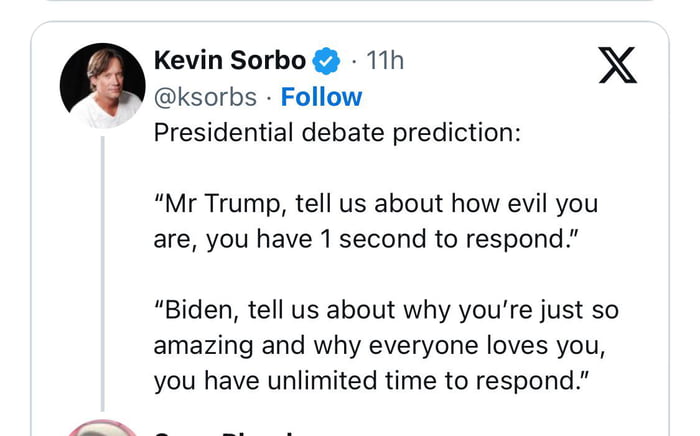The image size is (700, 436).
Task: Click the word "Trump" in the post
Action: 247,205
